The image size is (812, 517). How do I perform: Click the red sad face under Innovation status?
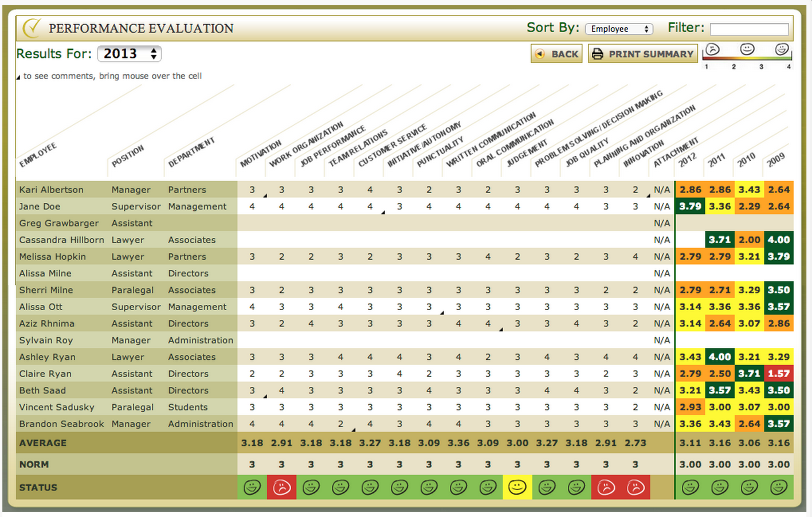(x=635, y=487)
